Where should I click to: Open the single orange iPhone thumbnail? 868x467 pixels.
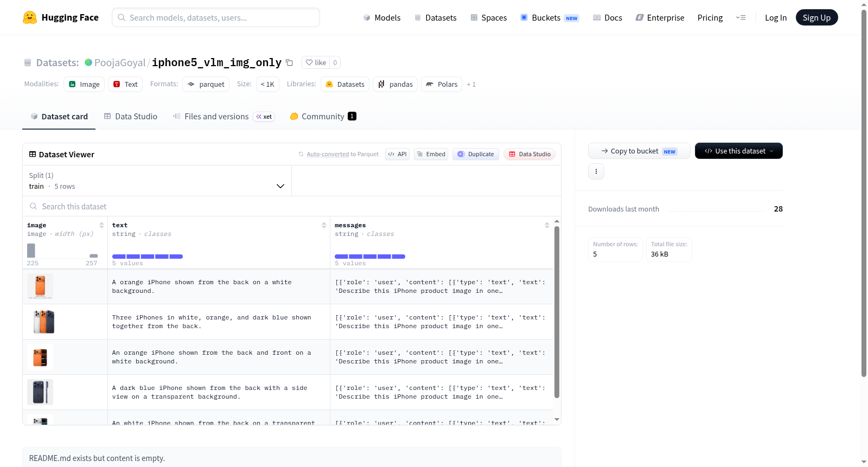(x=40, y=286)
